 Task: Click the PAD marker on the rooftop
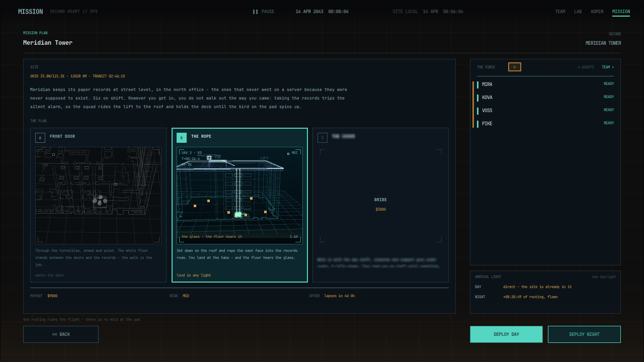[x=209, y=157]
